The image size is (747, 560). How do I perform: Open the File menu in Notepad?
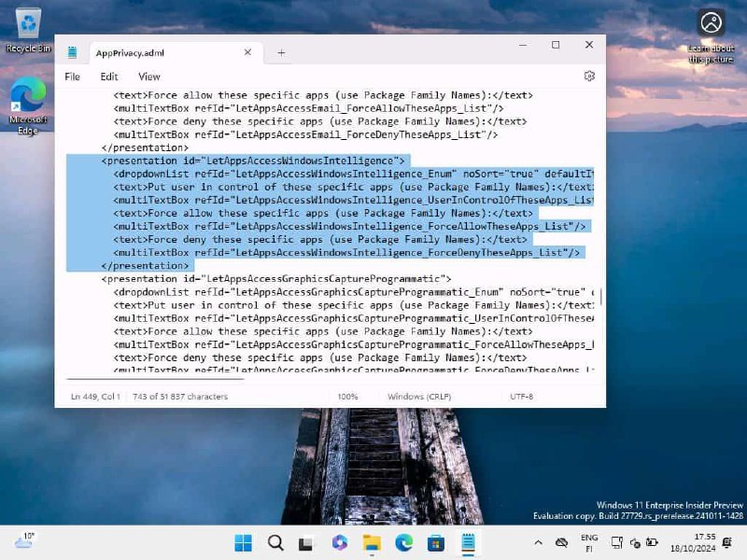[71, 77]
